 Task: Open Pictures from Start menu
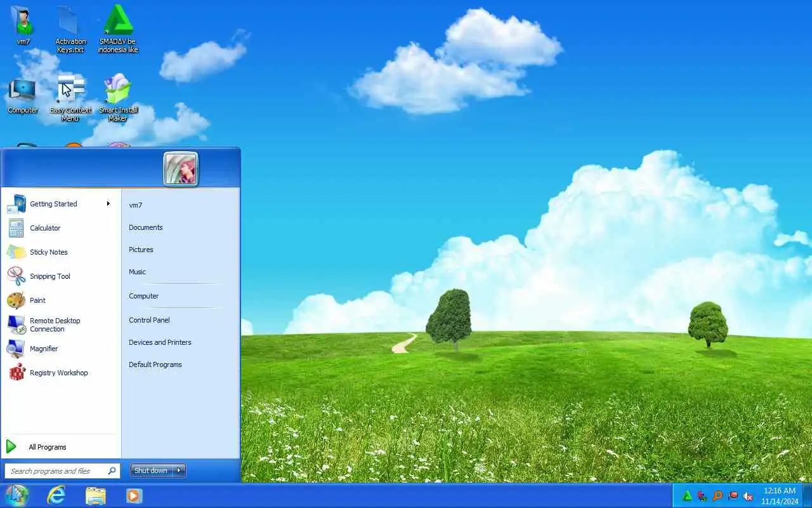tap(141, 250)
